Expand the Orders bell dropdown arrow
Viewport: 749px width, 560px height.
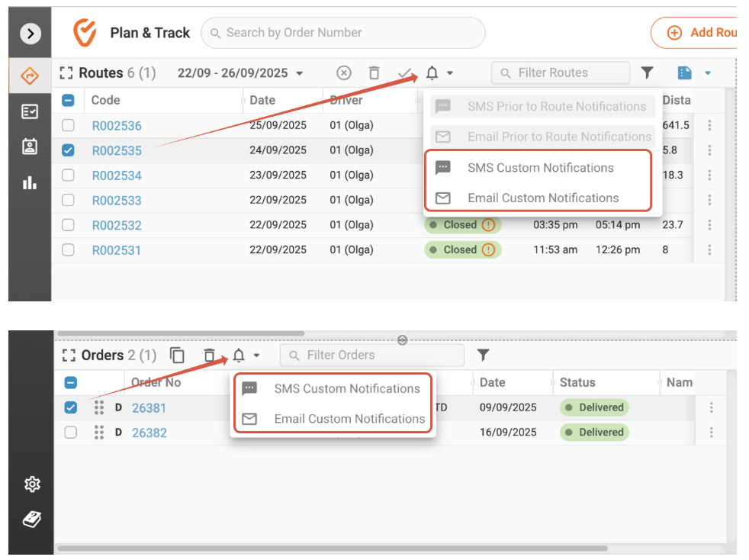pos(256,356)
